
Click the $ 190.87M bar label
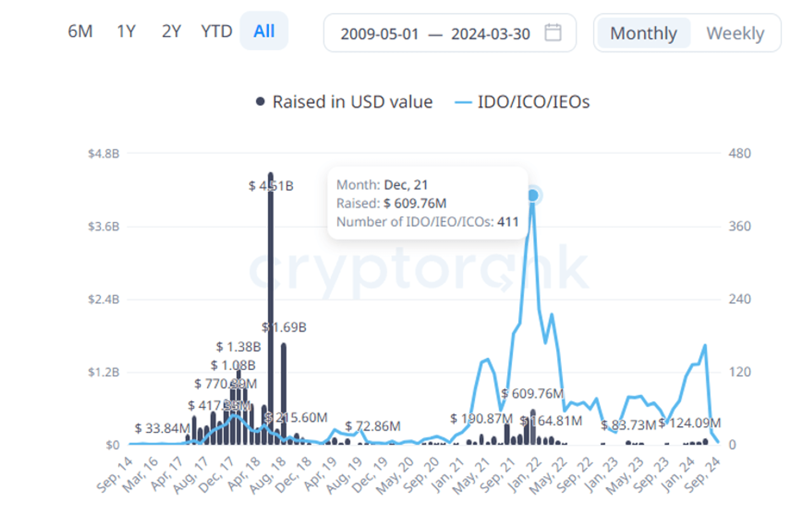[481, 418]
